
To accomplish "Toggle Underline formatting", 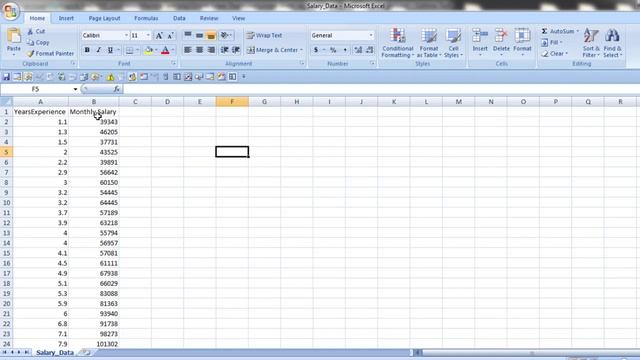I will 110,50.
